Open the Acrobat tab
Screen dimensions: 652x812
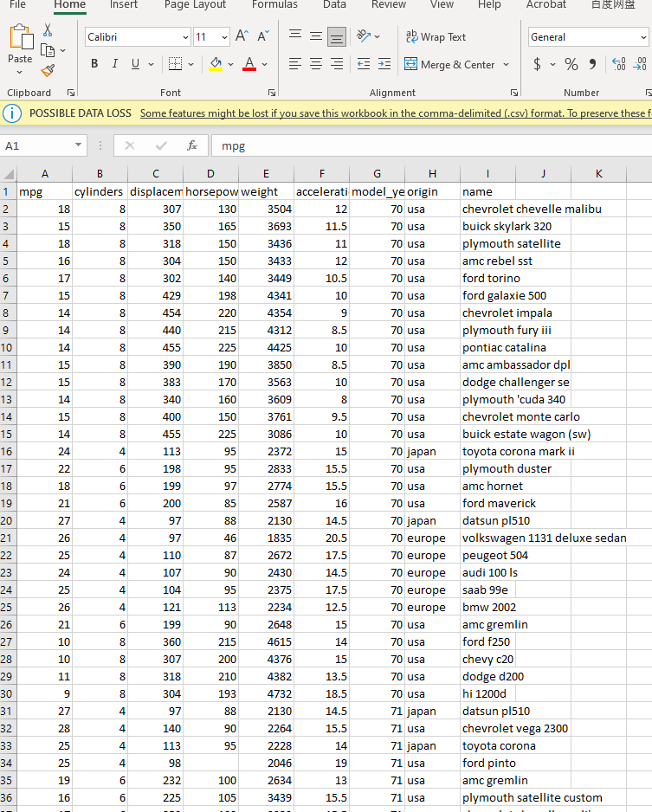545,4
